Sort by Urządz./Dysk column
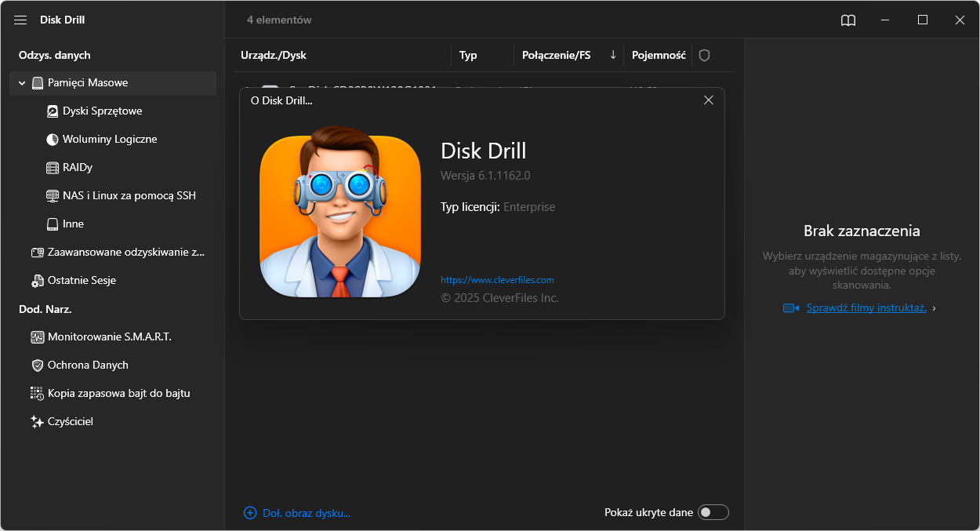 point(274,56)
